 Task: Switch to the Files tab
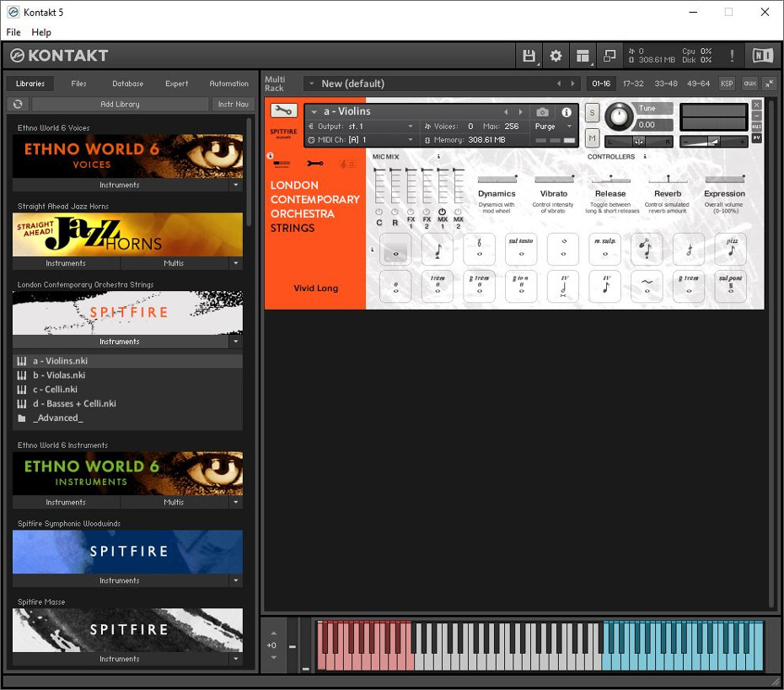[x=78, y=84]
